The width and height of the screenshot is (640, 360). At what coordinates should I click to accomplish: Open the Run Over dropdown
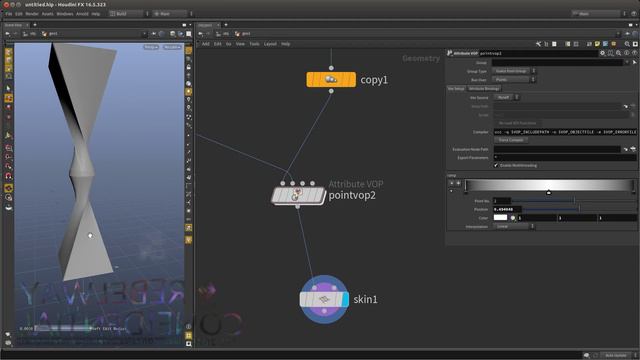513,80
